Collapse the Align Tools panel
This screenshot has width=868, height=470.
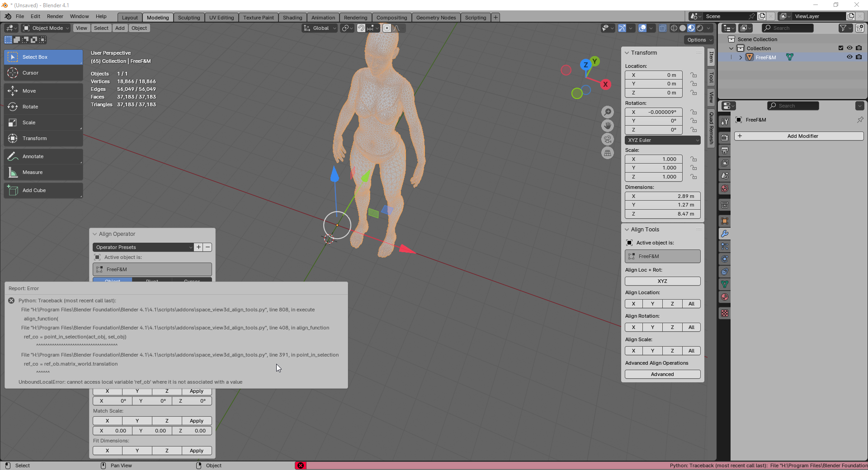click(x=627, y=230)
